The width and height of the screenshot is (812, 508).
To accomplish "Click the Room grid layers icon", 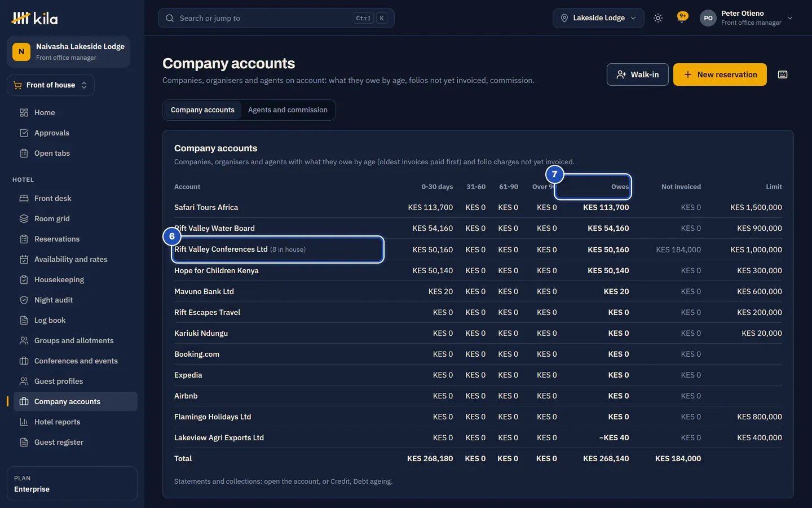I will pos(24,218).
